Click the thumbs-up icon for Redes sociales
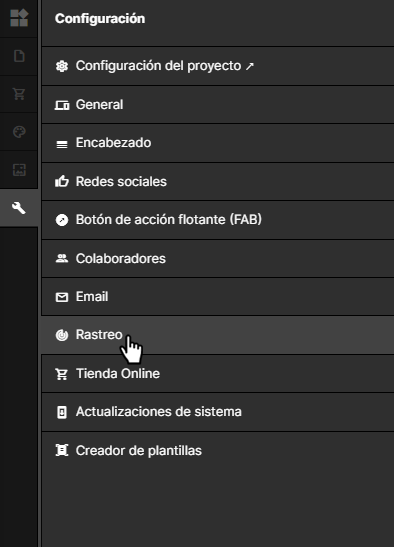Screen dimensions: 394x547 62,181
